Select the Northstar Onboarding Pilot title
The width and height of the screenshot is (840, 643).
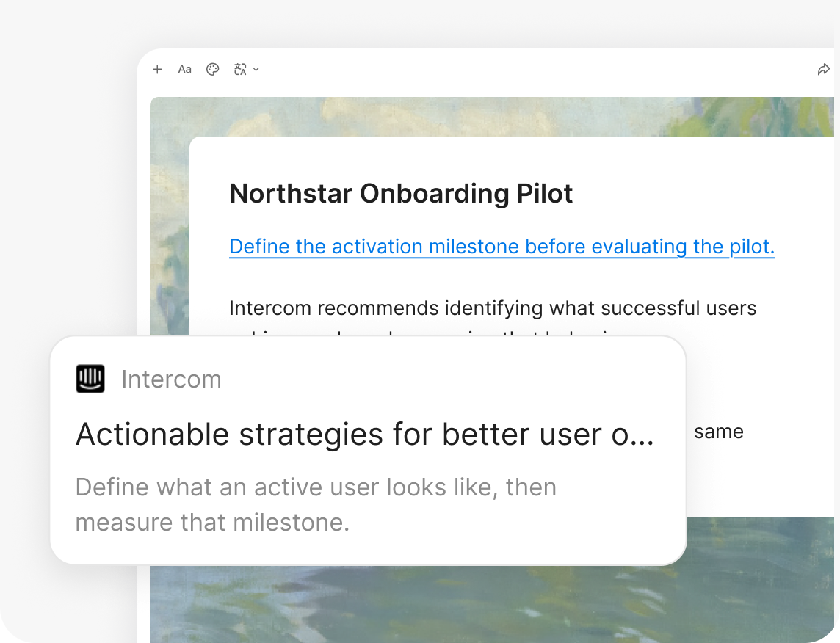(x=401, y=193)
